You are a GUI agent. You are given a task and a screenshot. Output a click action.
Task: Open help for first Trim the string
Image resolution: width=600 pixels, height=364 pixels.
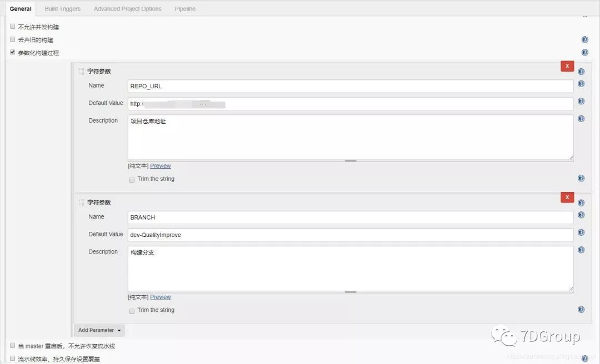pos(581,178)
